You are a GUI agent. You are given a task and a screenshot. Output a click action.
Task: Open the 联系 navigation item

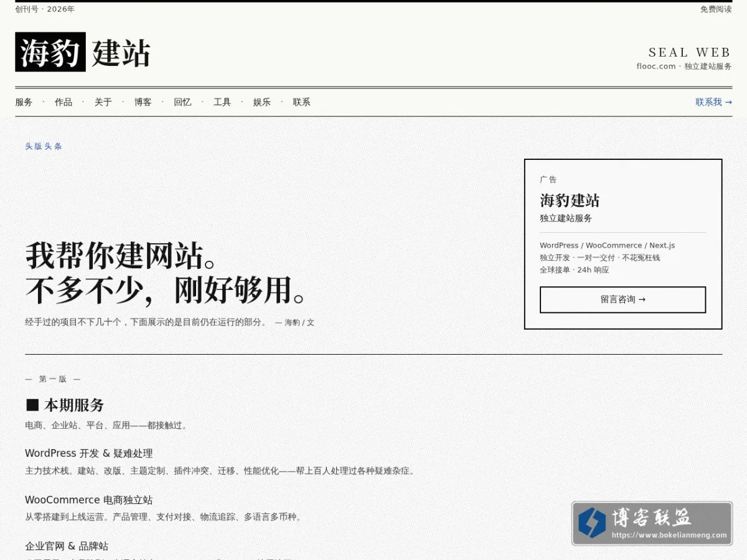point(302,102)
